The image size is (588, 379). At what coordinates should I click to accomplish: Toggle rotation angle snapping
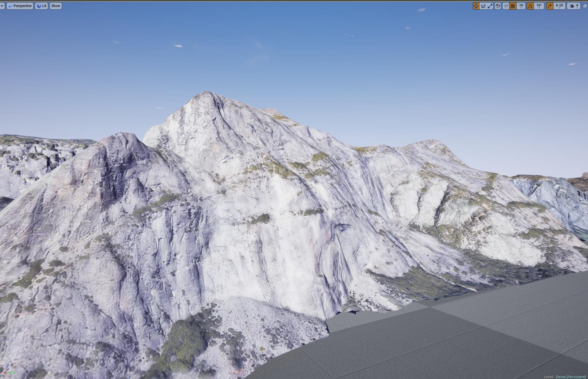point(530,6)
